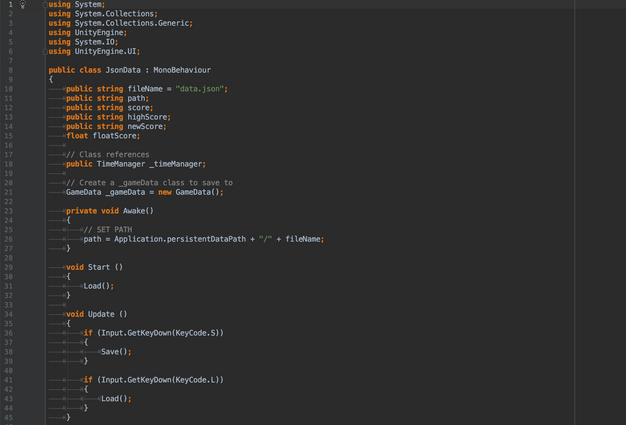Click "KeyCode.S" in the if condition
This screenshot has width=626, height=425.
coord(195,333)
